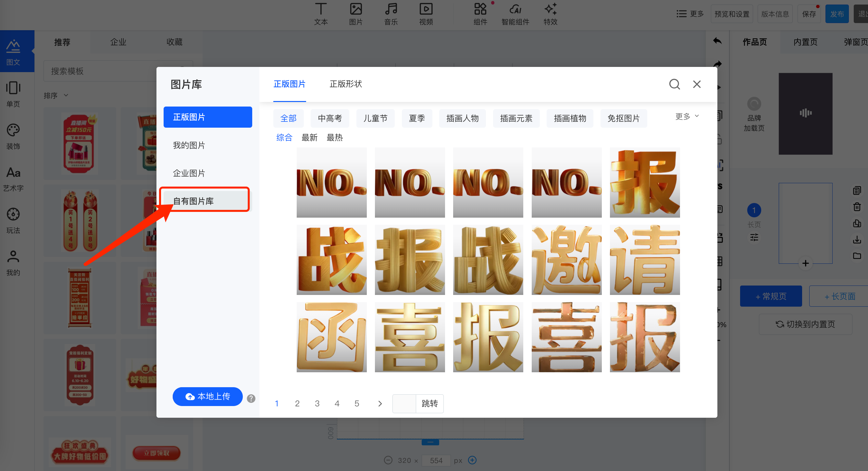868x471 pixels.
Task: Filter images by 免抠图片 category
Action: tap(623, 118)
